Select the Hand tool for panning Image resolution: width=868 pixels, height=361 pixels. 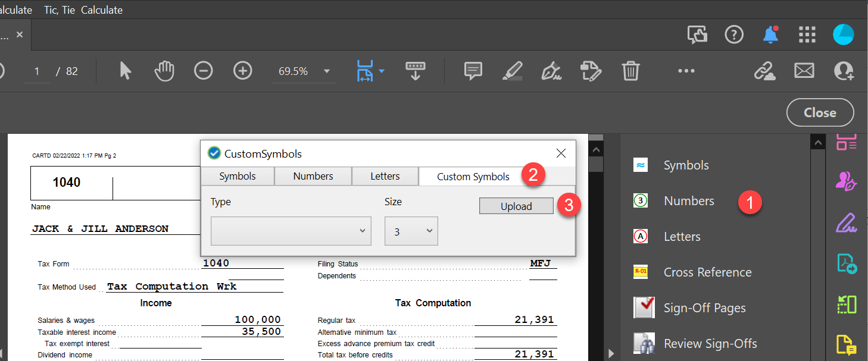[164, 71]
